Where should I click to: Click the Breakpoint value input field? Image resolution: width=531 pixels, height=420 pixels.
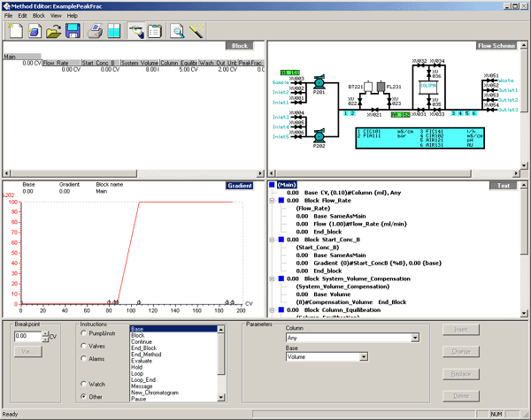coord(27,336)
